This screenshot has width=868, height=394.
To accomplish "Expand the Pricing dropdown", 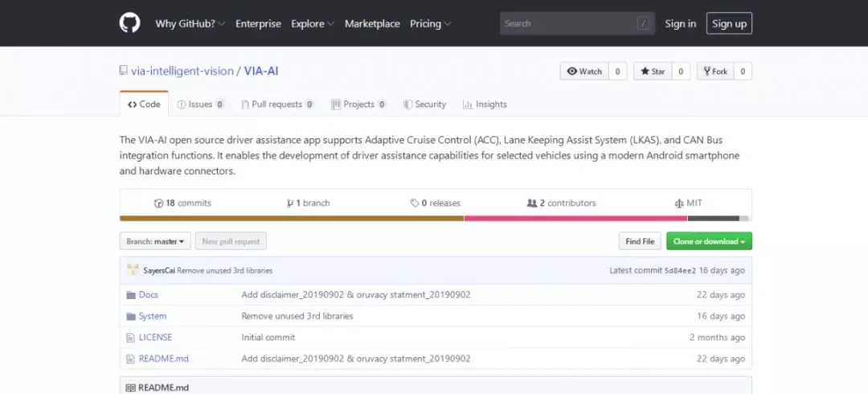I will click(431, 24).
